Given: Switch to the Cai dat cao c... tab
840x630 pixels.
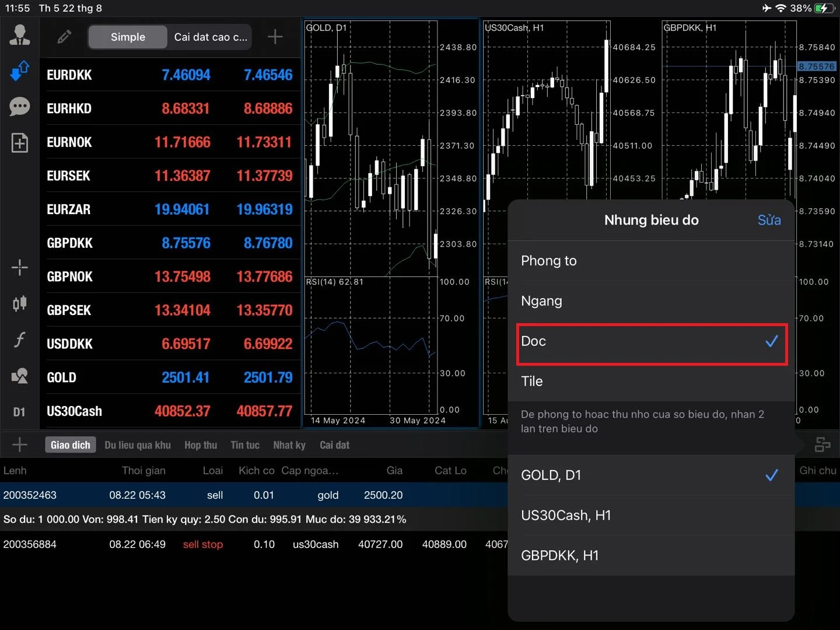Looking at the screenshot, I should click(211, 37).
